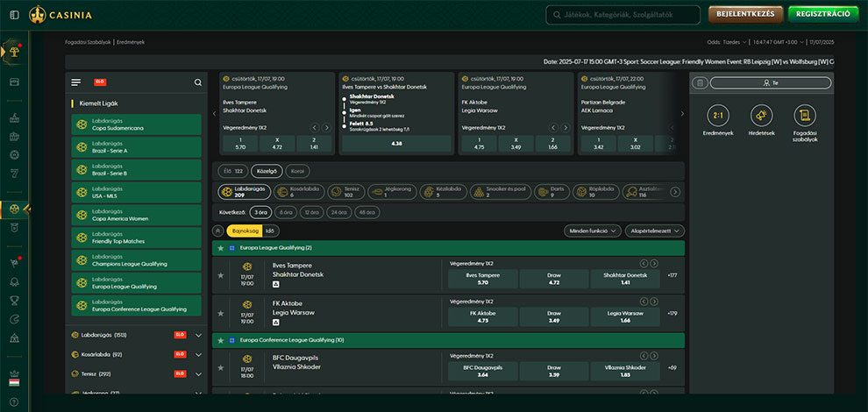
Task: Select the 24 óra time filter
Action: 339,213
